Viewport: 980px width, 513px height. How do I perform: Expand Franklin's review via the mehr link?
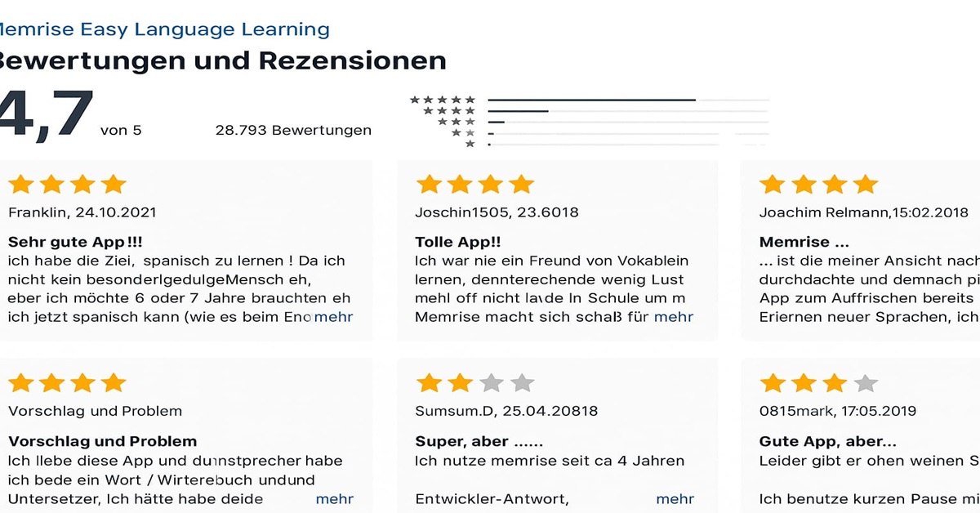(335, 317)
